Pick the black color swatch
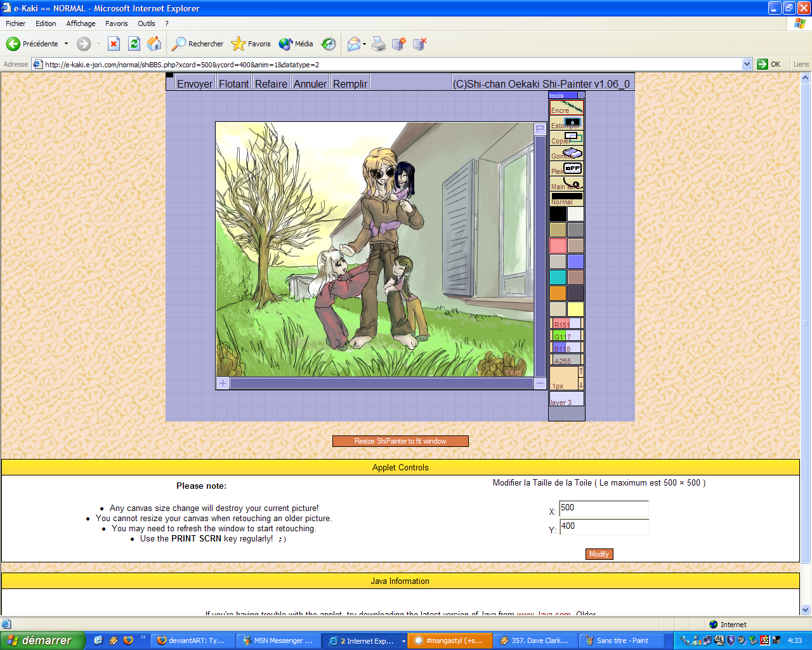812x650 pixels. point(558,215)
